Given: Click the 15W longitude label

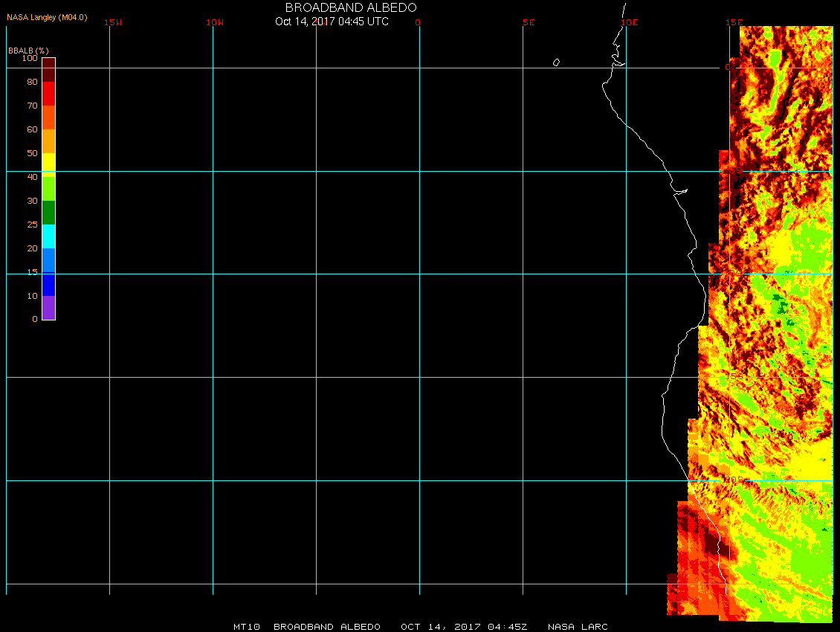Looking at the screenshot, I should tap(113, 22).
